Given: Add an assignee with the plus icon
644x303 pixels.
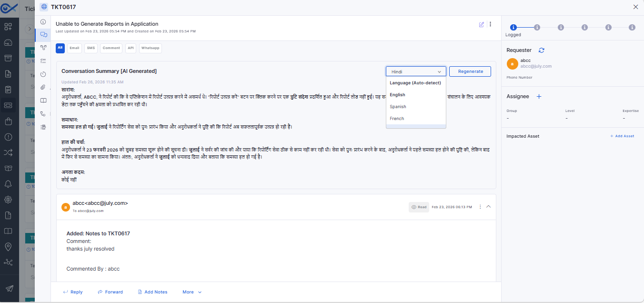Looking at the screenshot, I should click(x=539, y=96).
